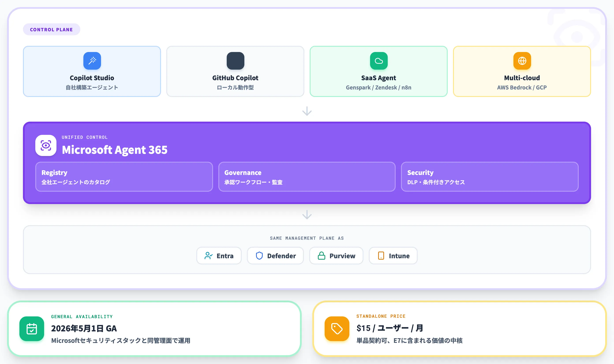This screenshot has width=614, height=364.
Task: Click the Copilot Studio card title
Action: coord(92,78)
